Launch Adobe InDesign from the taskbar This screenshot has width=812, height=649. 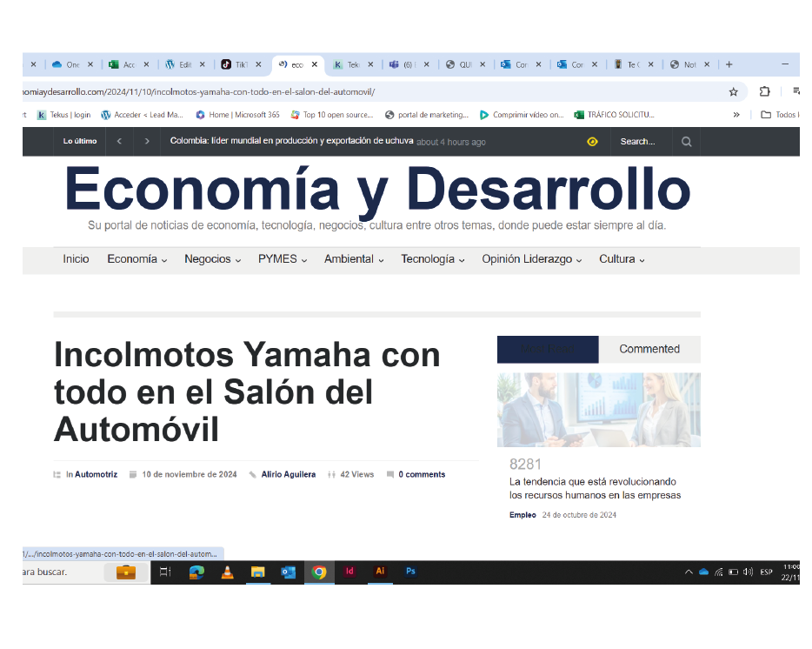[349, 572]
